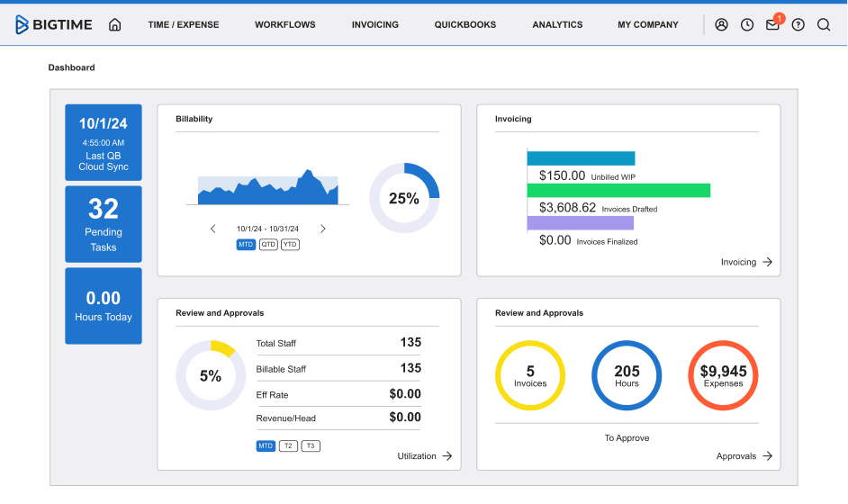Click the Invoicing card title
Image resolution: width=848 pixels, height=504 pixels.
(x=513, y=119)
